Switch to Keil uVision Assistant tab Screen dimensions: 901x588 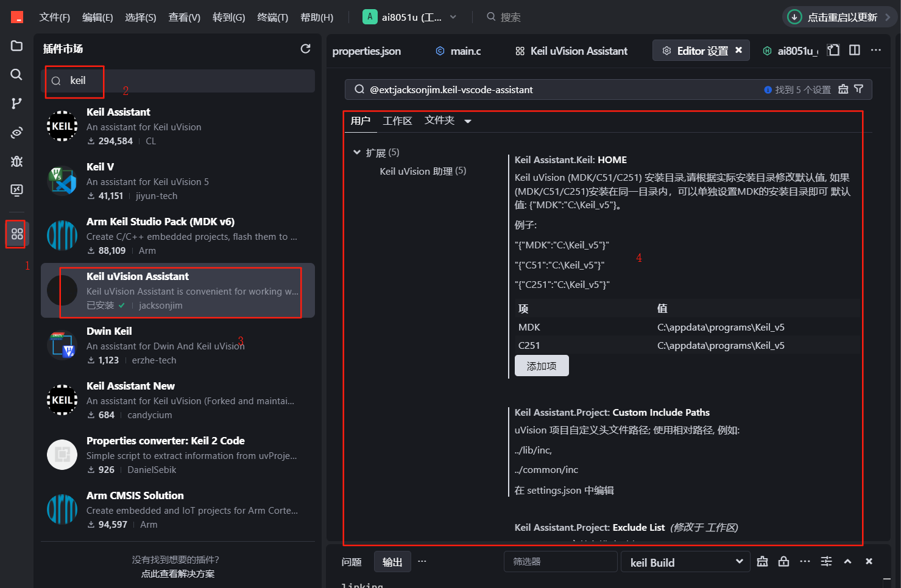tap(571, 51)
